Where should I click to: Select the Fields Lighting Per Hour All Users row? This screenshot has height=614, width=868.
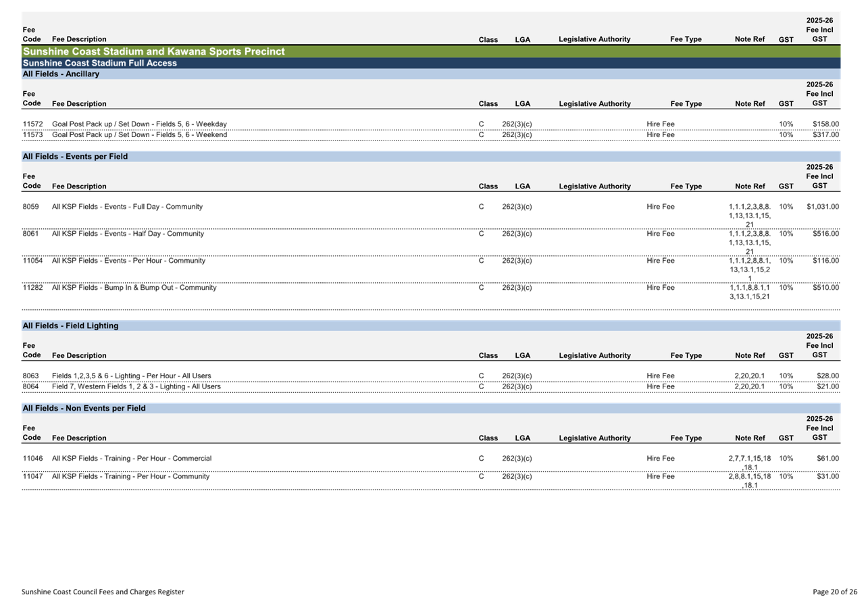pyautogui.click(x=131, y=376)
